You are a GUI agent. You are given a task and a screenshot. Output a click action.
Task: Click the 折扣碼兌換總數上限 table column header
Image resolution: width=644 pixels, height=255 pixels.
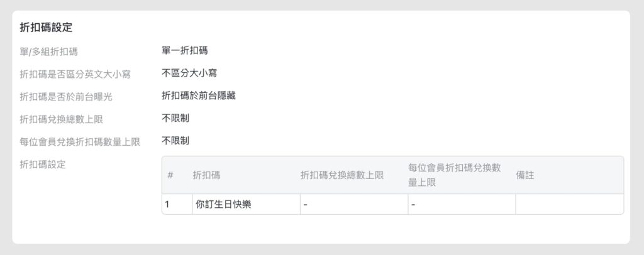[x=342, y=175]
